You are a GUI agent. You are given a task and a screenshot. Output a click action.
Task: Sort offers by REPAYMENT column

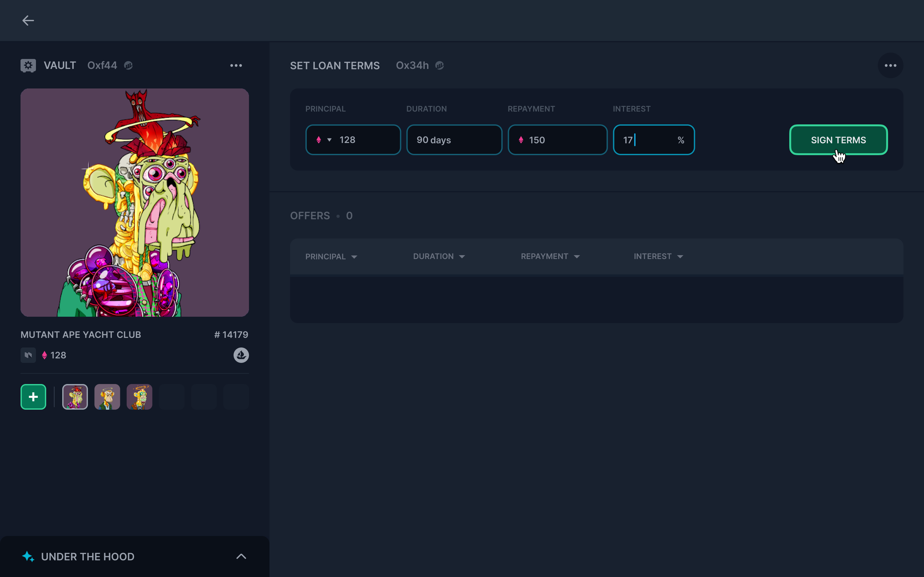point(550,256)
